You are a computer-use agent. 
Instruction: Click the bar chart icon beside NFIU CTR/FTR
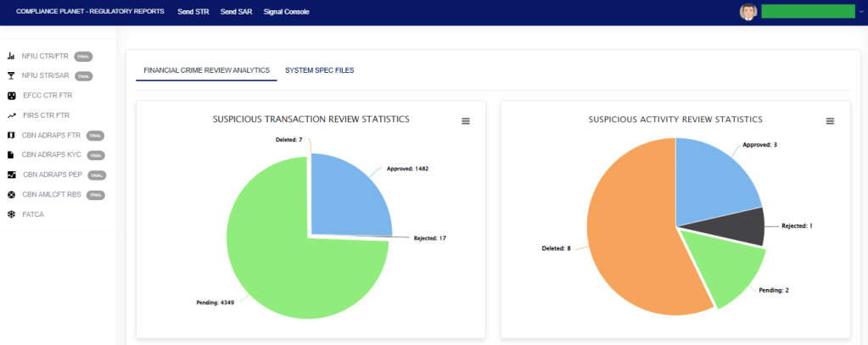pyautogui.click(x=11, y=56)
